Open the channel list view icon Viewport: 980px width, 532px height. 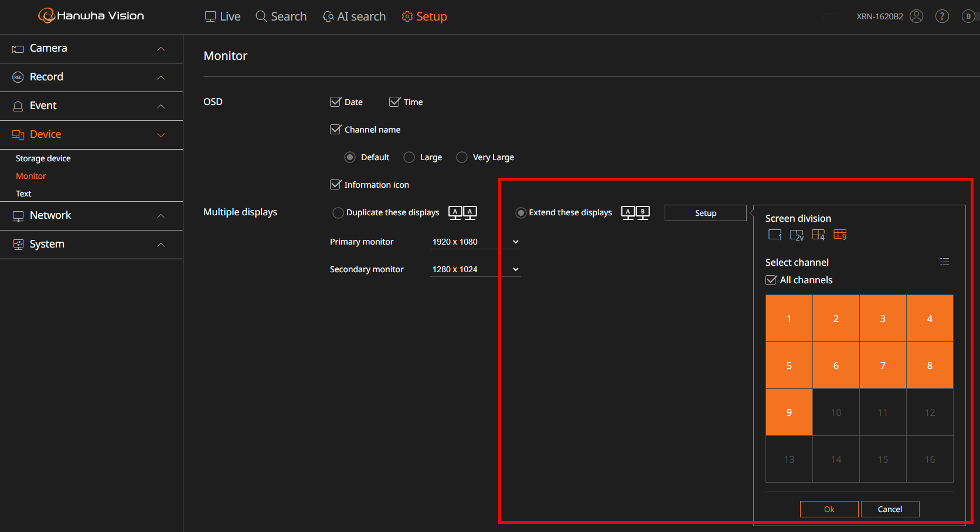(x=944, y=262)
